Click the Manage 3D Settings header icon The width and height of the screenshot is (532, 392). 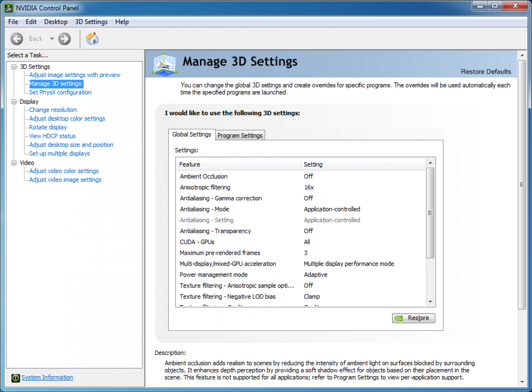tap(165, 64)
